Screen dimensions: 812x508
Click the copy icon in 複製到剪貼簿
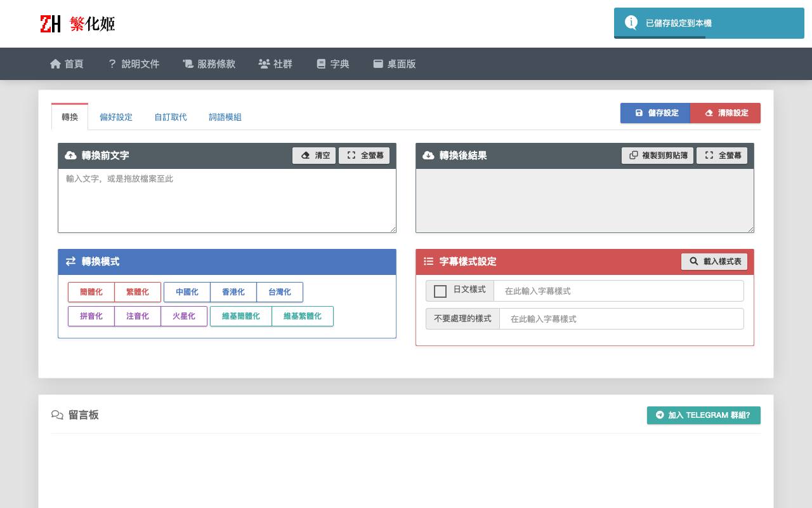[634, 156]
